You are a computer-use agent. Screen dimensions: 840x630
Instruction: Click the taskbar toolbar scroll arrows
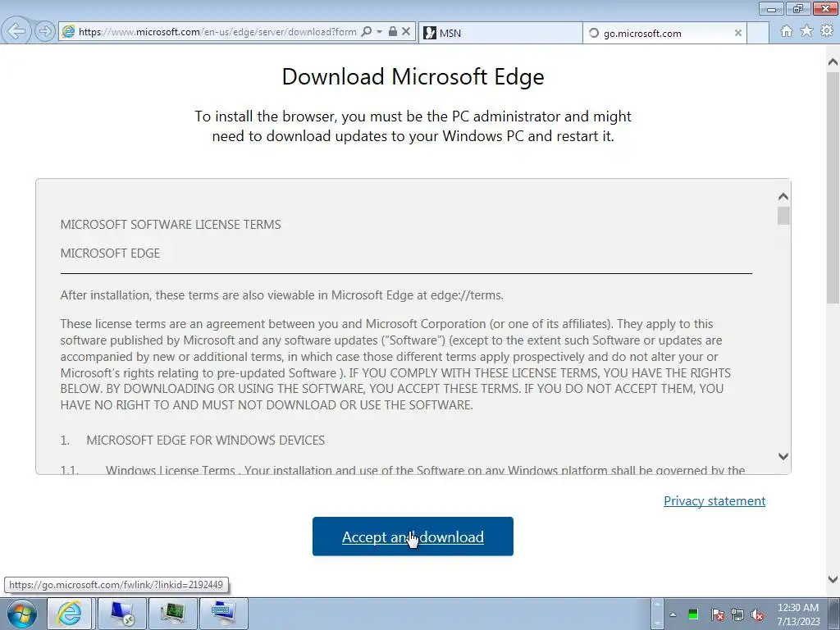pyautogui.click(x=657, y=614)
